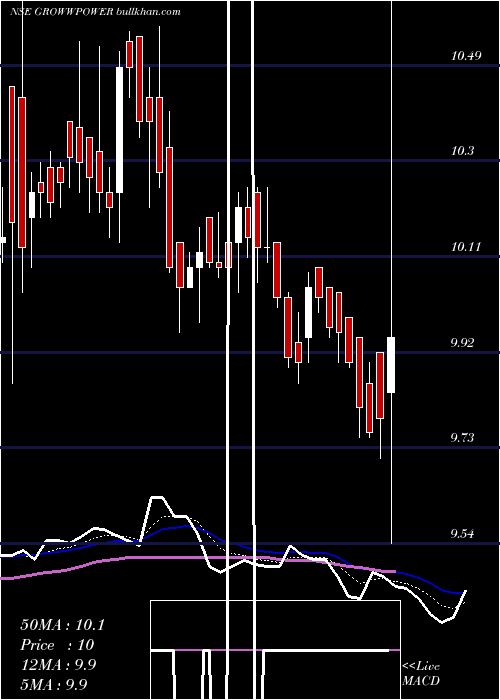500x700 pixels.
Task: Click the 12MA : 9.9 reading
Action: pos(59,665)
